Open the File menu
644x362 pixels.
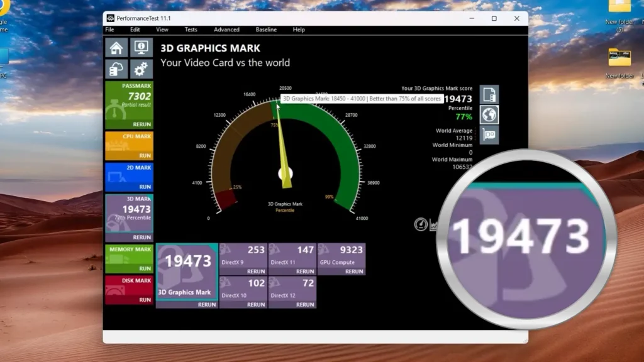pyautogui.click(x=109, y=30)
